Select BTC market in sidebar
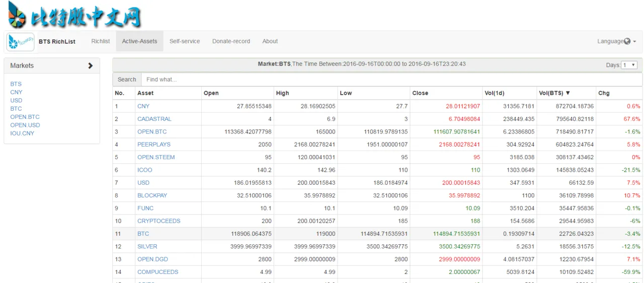This screenshot has height=283, width=644. [16, 109]
